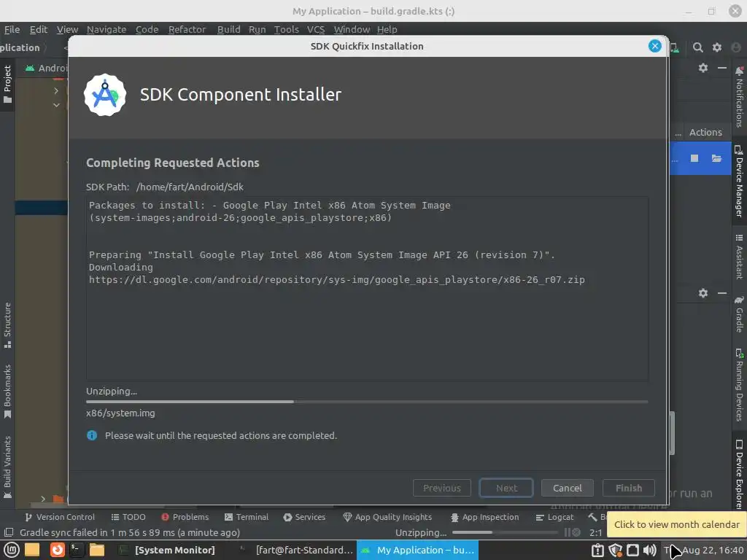
Task: Open the App Quality Insights tab
Action: point(387,517)
